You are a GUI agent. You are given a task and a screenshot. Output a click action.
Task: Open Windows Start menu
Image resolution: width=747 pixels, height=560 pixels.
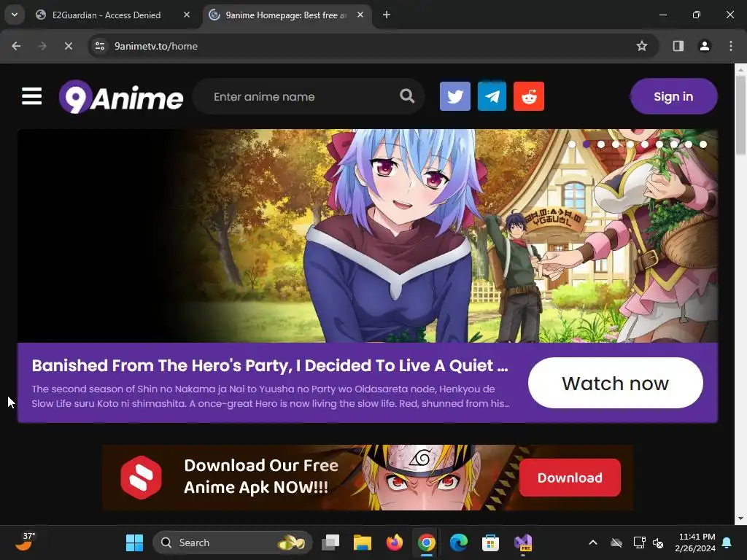pos(134,542)
